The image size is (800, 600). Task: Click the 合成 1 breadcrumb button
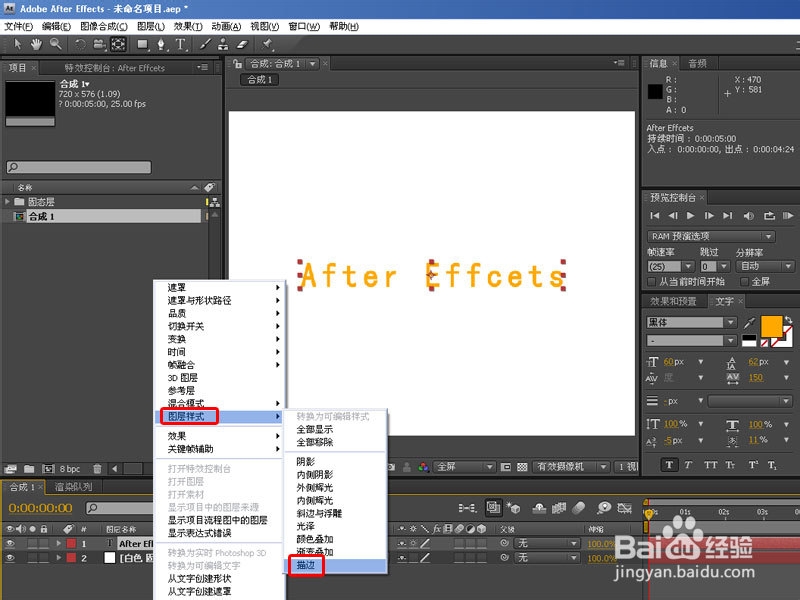(260, 80)
